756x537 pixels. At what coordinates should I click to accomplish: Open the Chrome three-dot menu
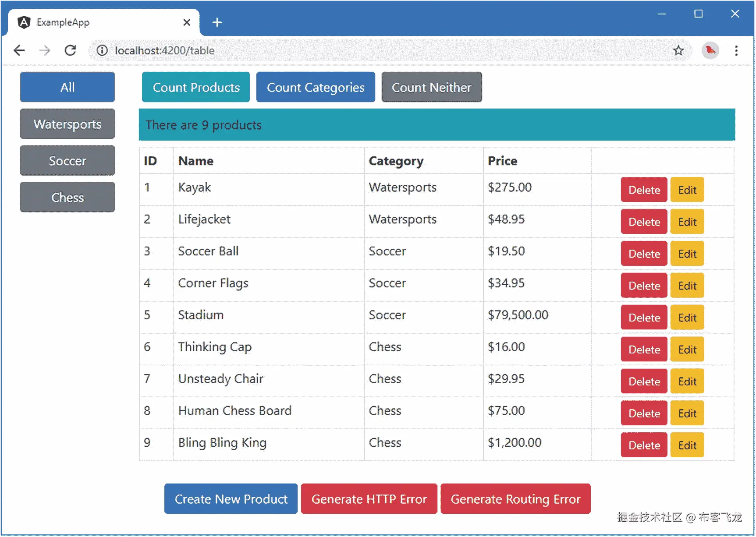click(x=736, y=51)
